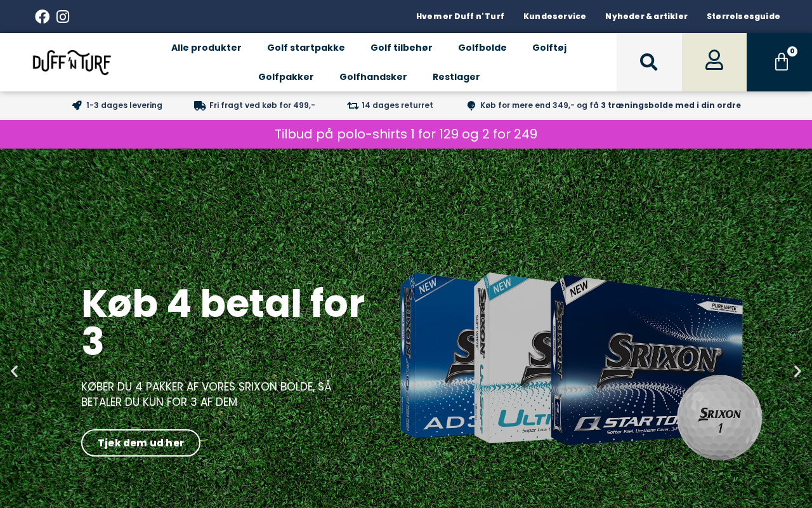The image size is (812, 508).
Task: Go to next slide arrow
Action: click(797, 371)
